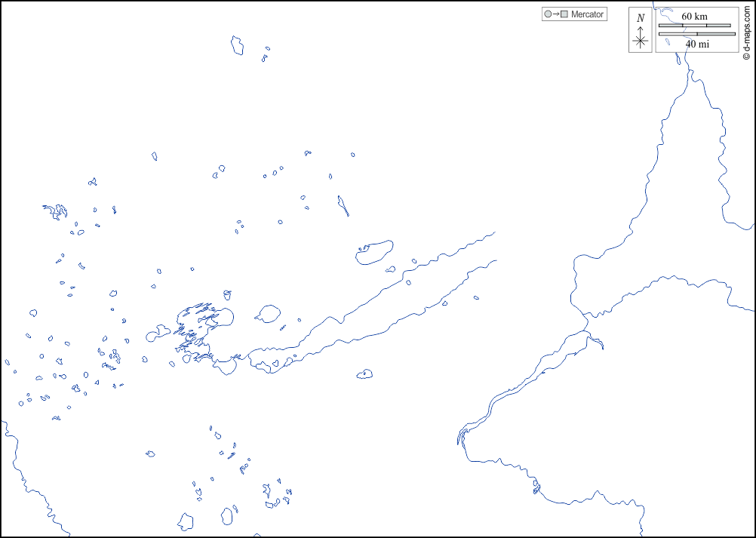Select the small lake on the bottom-right river

536,488
